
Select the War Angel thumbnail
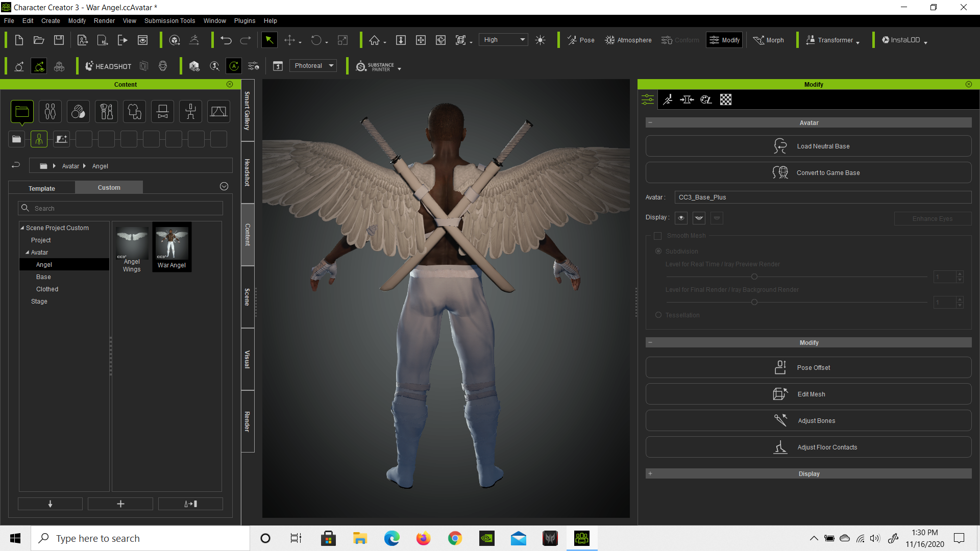click(171, 247)
